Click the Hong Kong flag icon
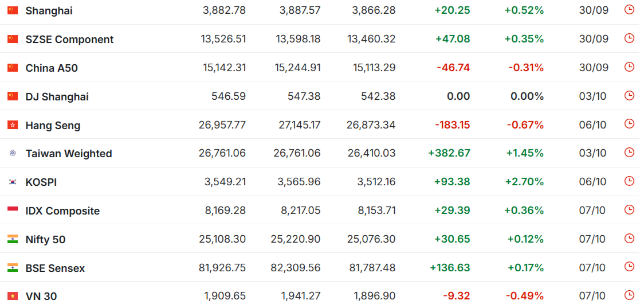 coord(13,125)
